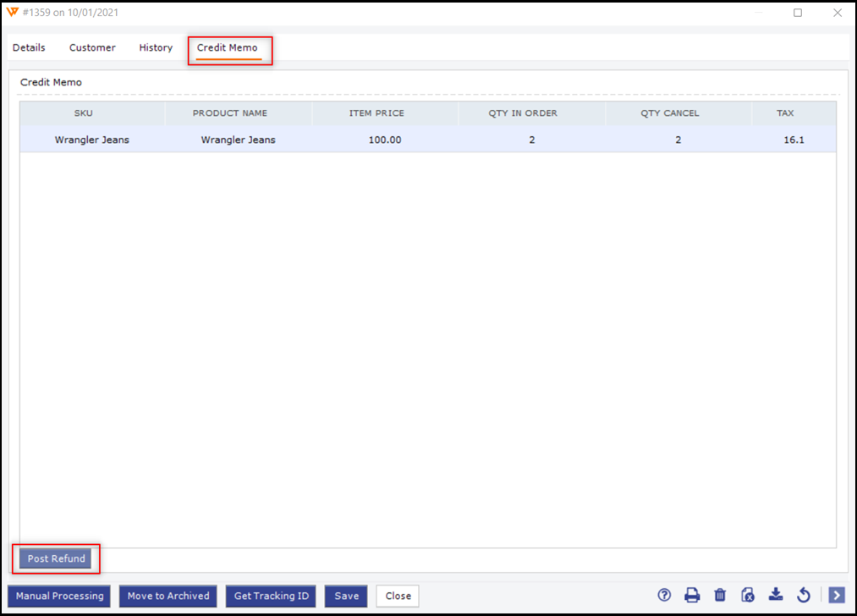Click the Post Refund button

pyautogui.click(x=56, y=558)
